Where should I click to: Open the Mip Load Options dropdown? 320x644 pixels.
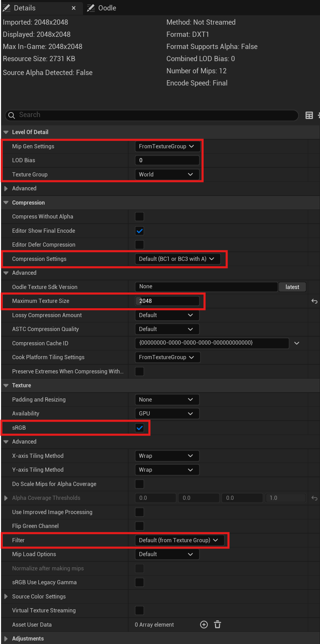[167, 554]
